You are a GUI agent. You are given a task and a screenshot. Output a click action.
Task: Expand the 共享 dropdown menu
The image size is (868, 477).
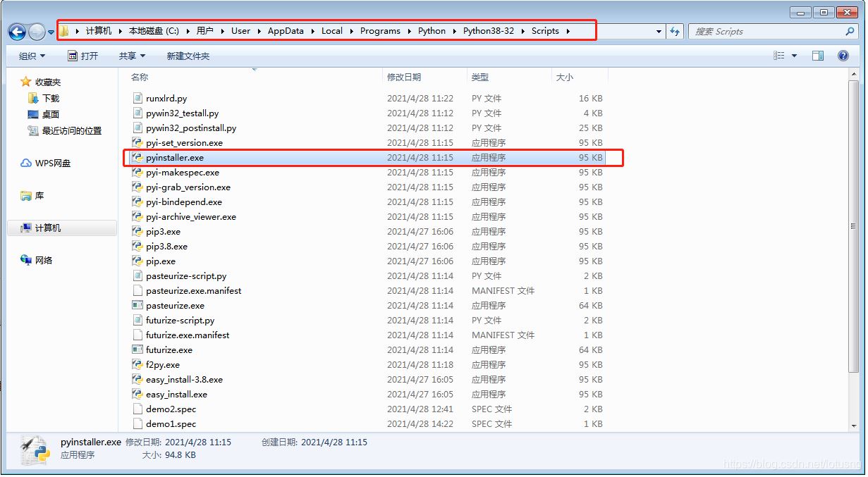pos(132,56)
